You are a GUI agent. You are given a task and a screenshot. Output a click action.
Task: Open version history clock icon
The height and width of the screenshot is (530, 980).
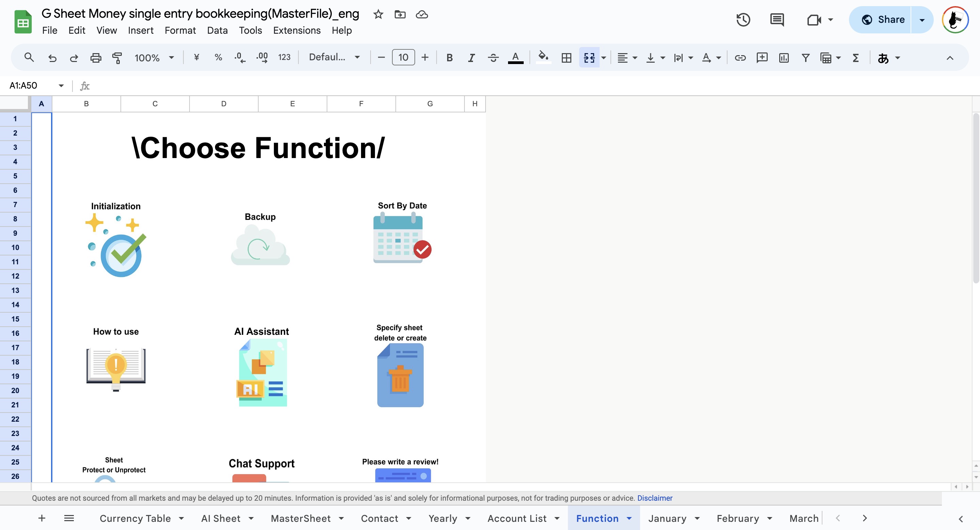point(743,20)
